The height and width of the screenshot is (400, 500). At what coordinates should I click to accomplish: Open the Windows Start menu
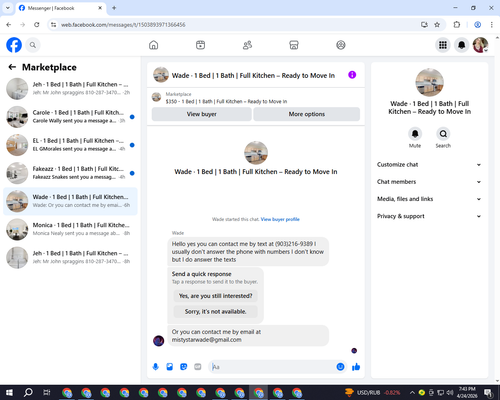pos(9,393)
